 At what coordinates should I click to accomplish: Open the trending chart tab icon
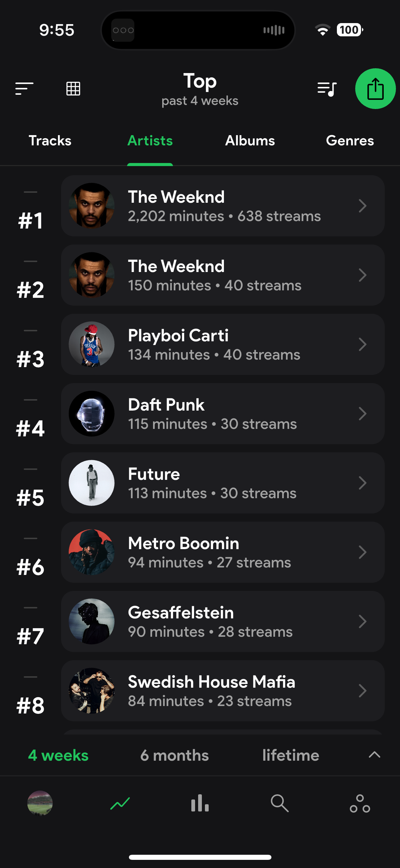[120, 803]
